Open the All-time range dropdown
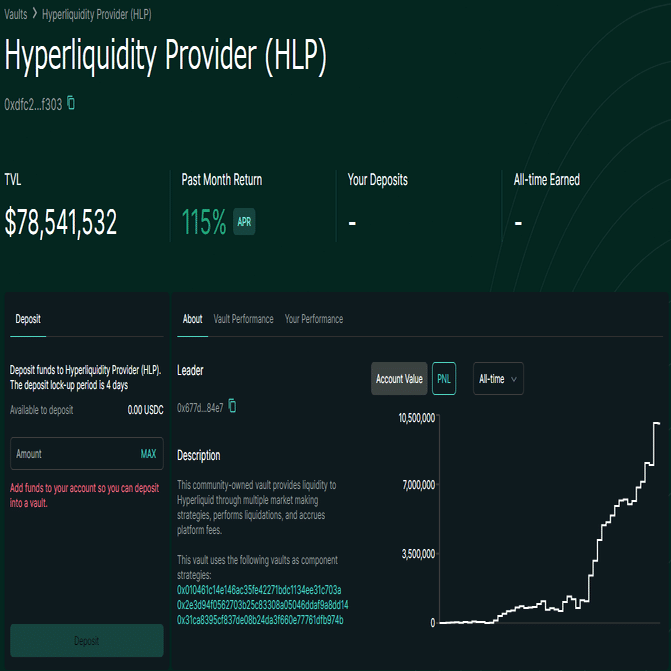 click(x=498, y=379)
